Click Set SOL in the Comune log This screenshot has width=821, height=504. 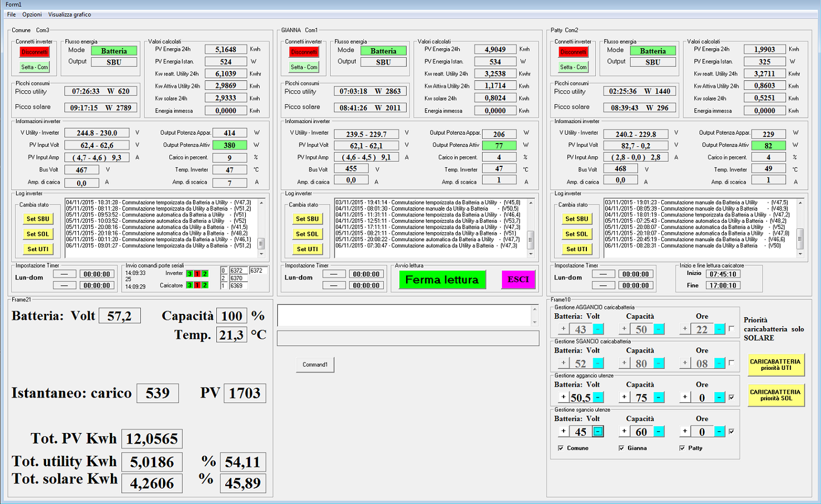(x=38, y=234)
